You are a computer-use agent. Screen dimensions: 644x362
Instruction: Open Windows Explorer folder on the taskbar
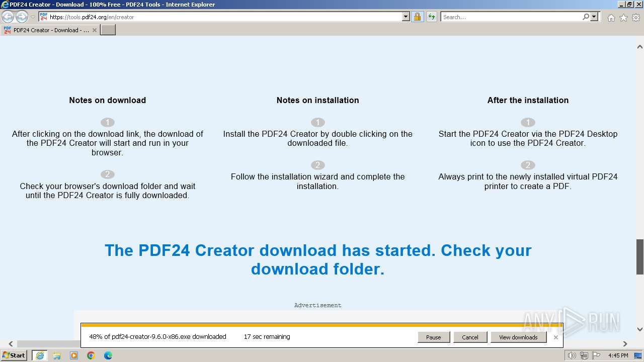[57, 355]
